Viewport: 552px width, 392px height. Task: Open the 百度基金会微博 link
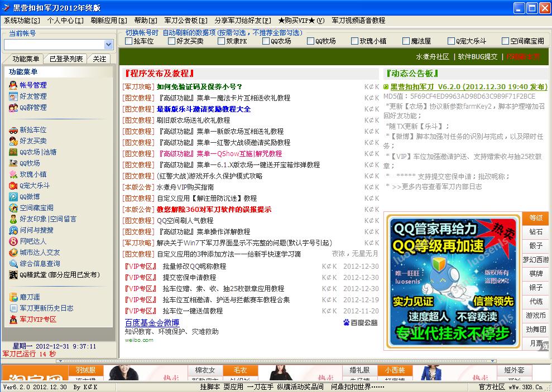coord(152,323)
